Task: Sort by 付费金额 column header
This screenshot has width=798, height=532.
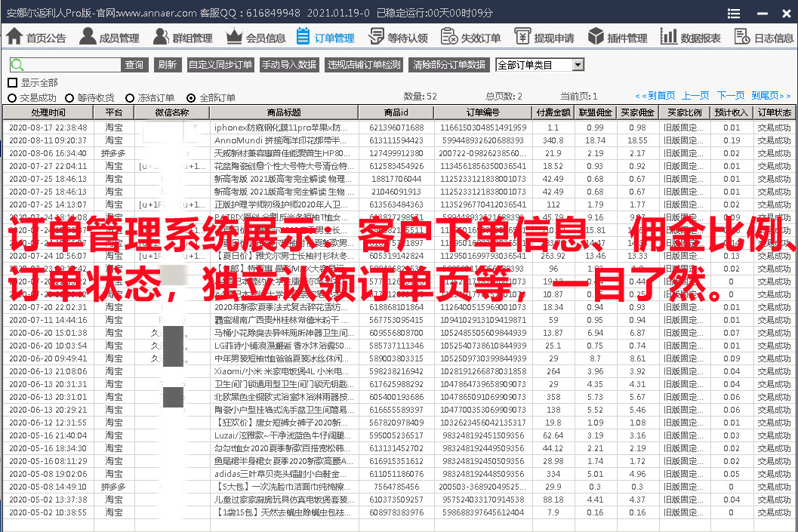Action: click(x=553, y=112)
